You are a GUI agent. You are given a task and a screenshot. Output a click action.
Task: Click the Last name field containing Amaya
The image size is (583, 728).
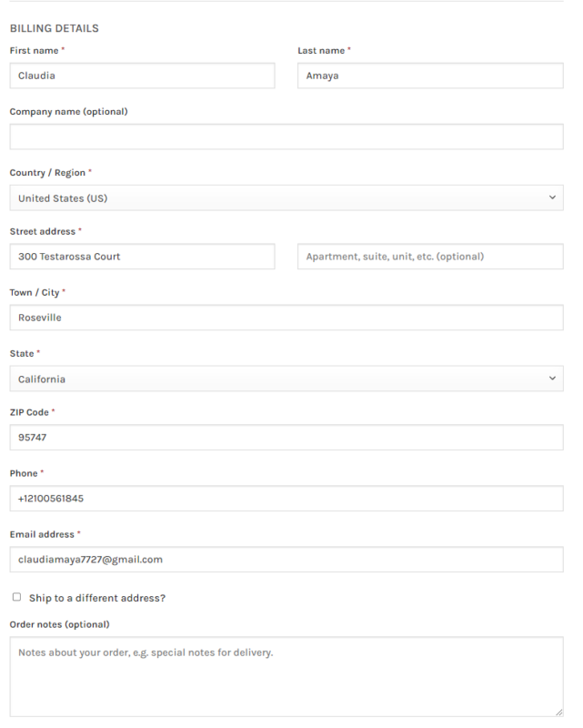tap(430, 76)
